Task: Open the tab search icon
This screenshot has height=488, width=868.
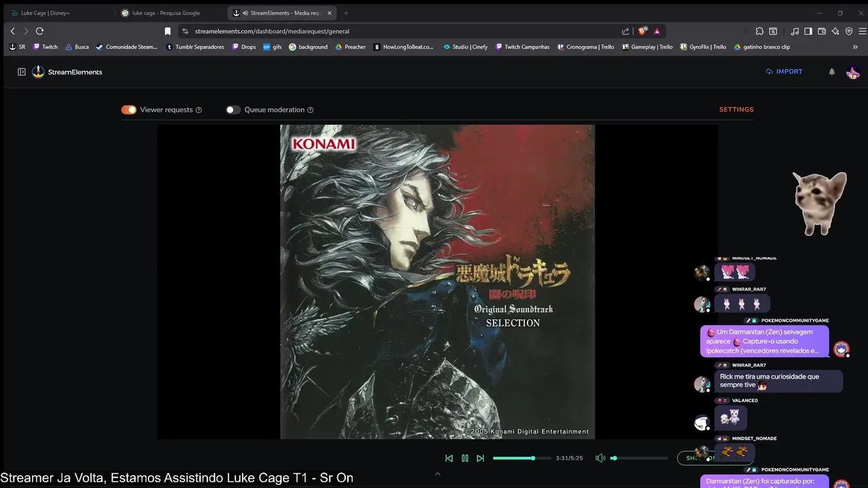Action: point(774,31)
